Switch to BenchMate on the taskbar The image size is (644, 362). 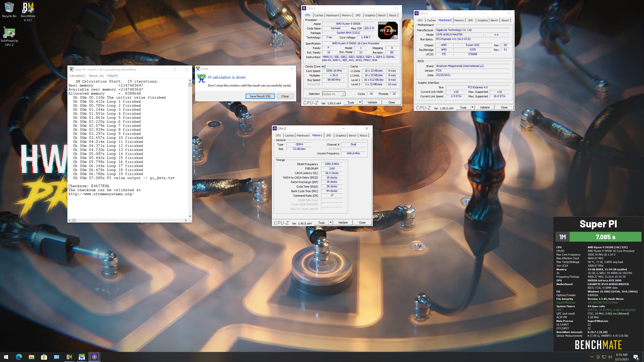tap(69, 357)
